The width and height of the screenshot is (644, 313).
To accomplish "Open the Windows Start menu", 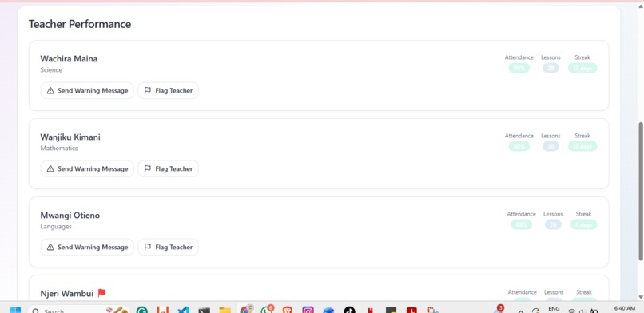I will click(x=15, y=310).
